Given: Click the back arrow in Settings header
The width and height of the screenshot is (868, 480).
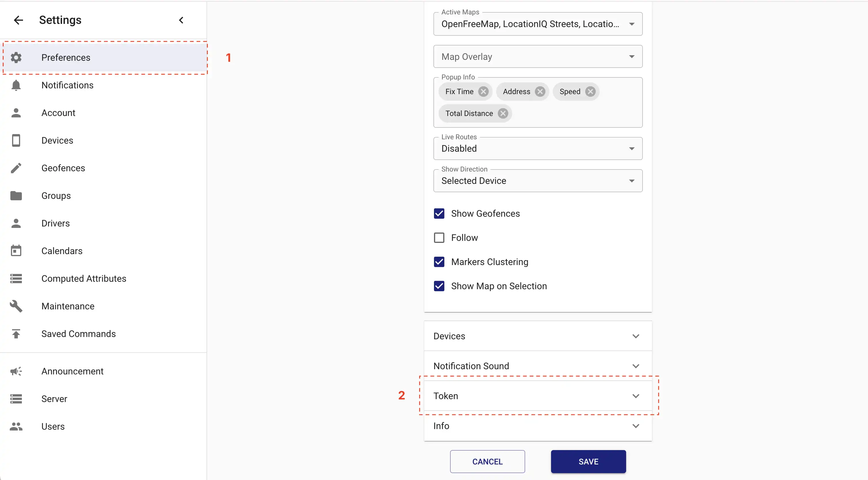Looking at the screenshot, I should [18, 20].
